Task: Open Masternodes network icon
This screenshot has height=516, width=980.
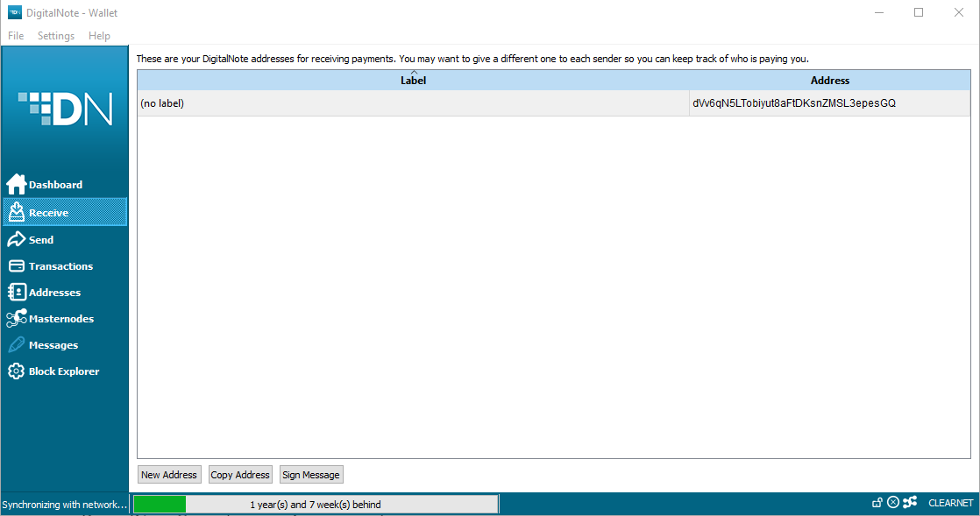Action: (x=17, y=319)
